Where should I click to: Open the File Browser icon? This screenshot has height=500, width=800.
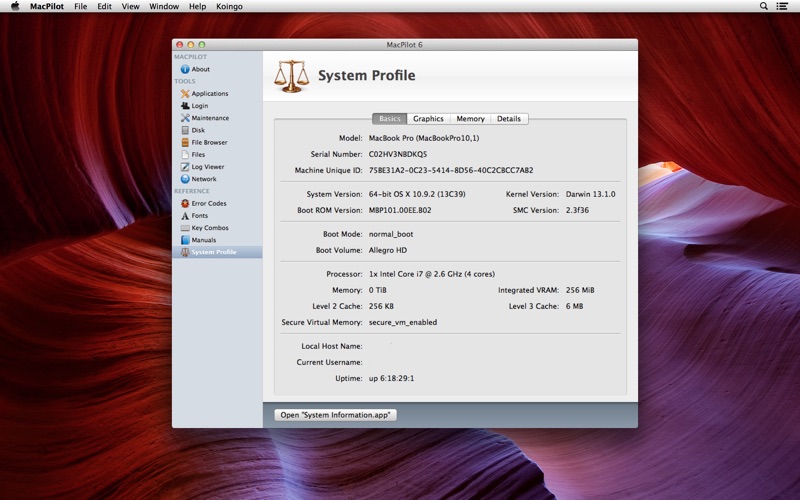pos(185,142)
